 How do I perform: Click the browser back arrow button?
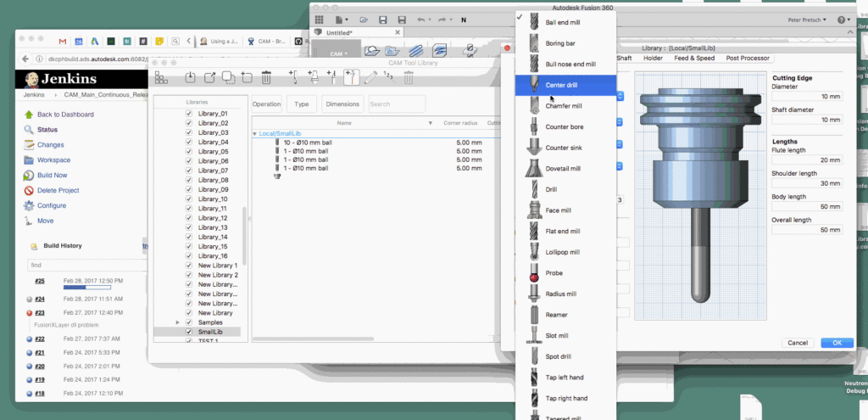point(25,59)
